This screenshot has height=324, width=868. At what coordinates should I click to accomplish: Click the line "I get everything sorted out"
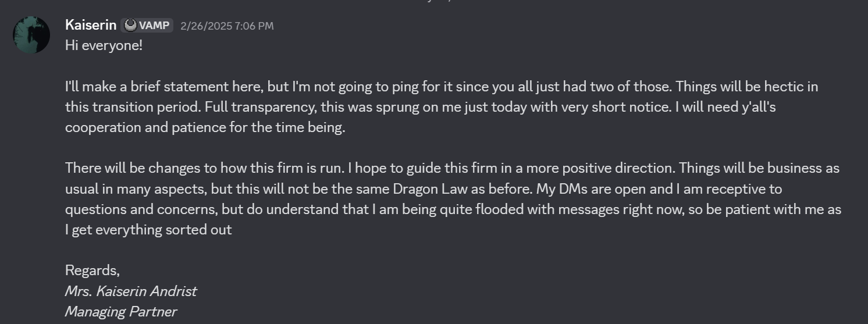(x=148, y=230)
